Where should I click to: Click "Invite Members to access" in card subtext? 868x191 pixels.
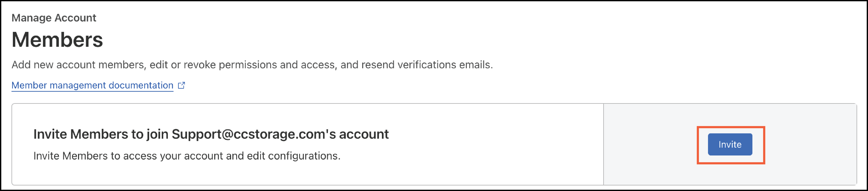coord(95,156)
